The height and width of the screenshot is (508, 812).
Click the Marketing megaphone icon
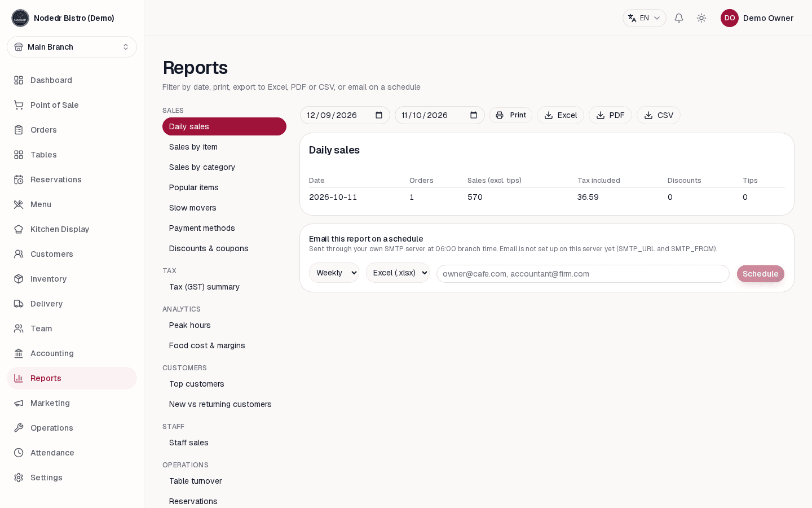pos(19,403)
